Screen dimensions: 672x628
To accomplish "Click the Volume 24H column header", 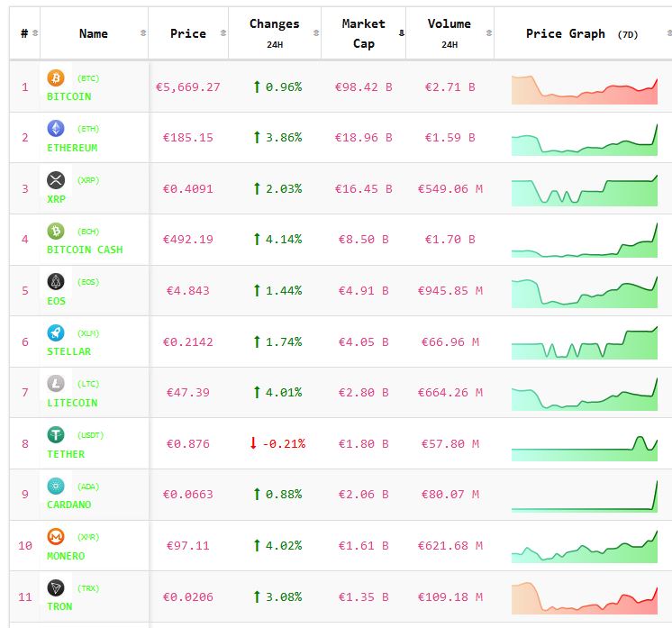I will pyautogui.click(x=449, y=32).
